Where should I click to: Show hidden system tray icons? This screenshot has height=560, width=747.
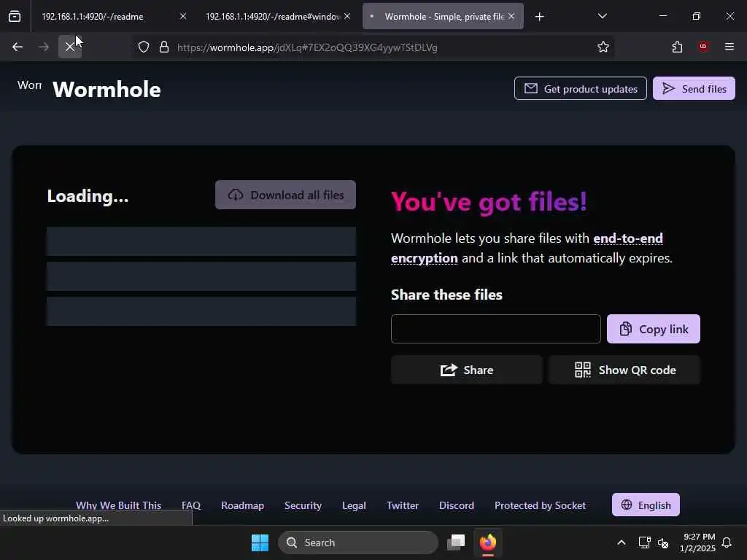tap(622, 542)
